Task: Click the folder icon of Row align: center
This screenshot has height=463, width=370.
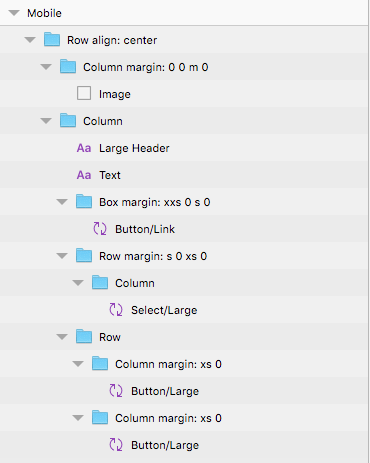Action: [52, 40]
